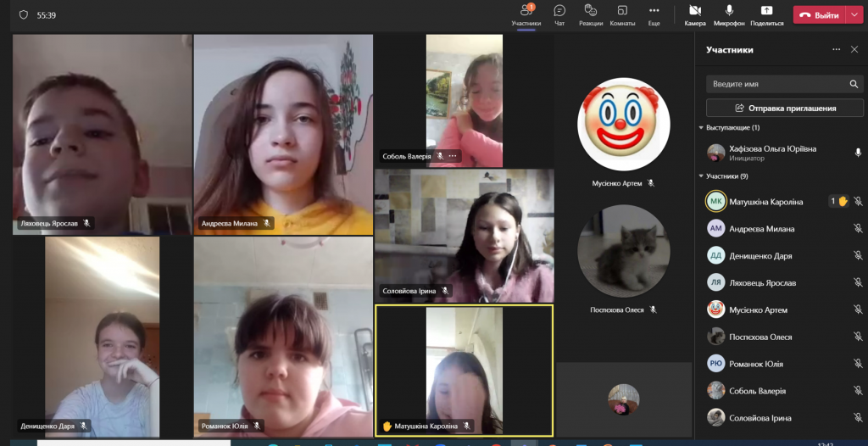This screenshot has width=868, height=446.
Task: Open dropdown arrow next to Выйти button
Action: point(854,15)
